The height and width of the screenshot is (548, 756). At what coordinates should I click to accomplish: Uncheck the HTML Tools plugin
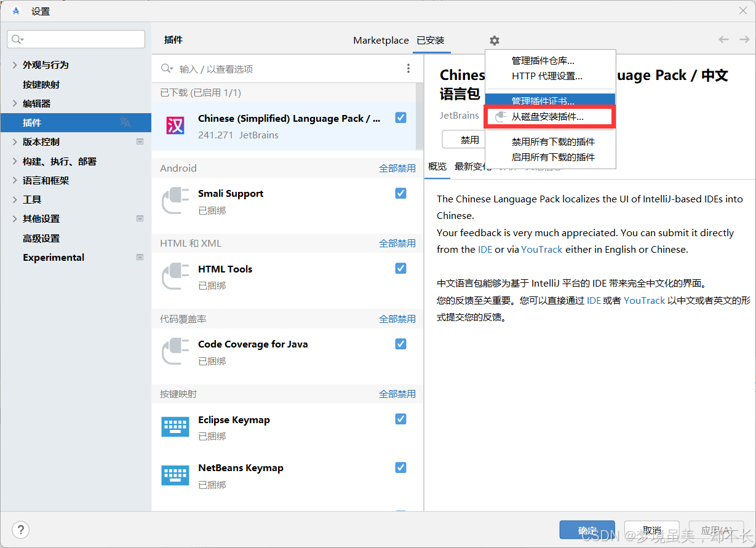coord(400,268)
